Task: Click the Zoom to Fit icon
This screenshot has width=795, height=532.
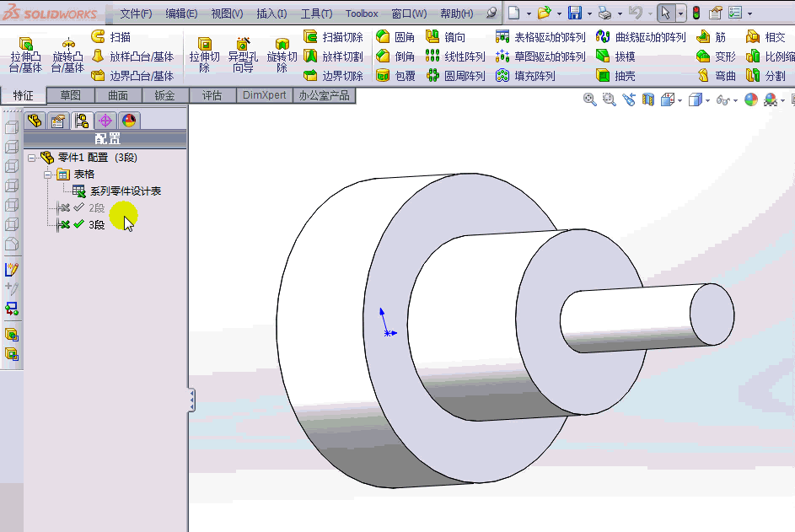Action: coord(589,99)
